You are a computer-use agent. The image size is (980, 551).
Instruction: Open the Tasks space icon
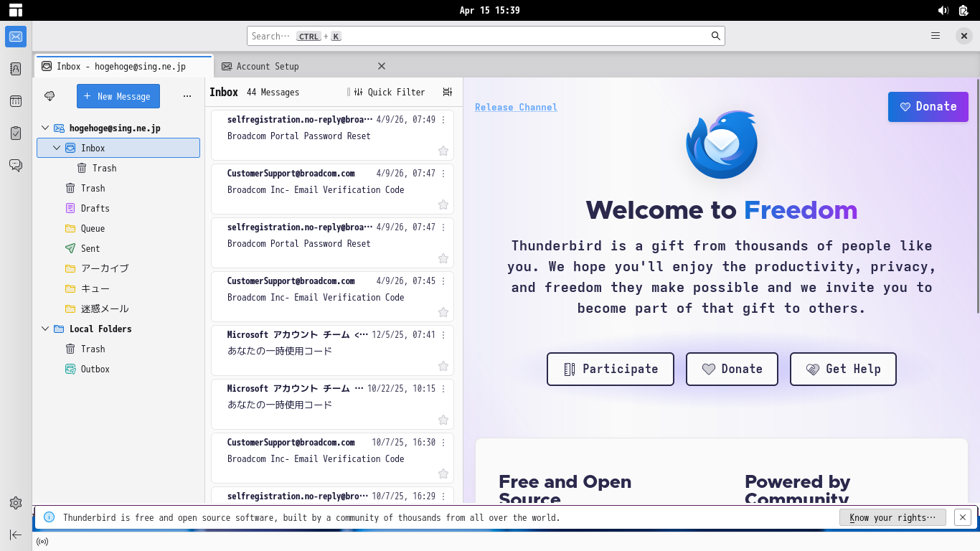[16, 133]
